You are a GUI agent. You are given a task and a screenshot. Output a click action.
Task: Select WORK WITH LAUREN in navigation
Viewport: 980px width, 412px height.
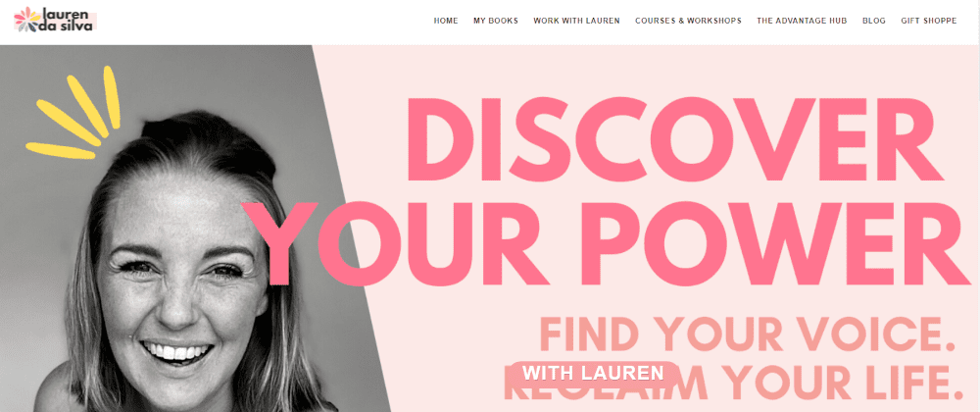576,21
